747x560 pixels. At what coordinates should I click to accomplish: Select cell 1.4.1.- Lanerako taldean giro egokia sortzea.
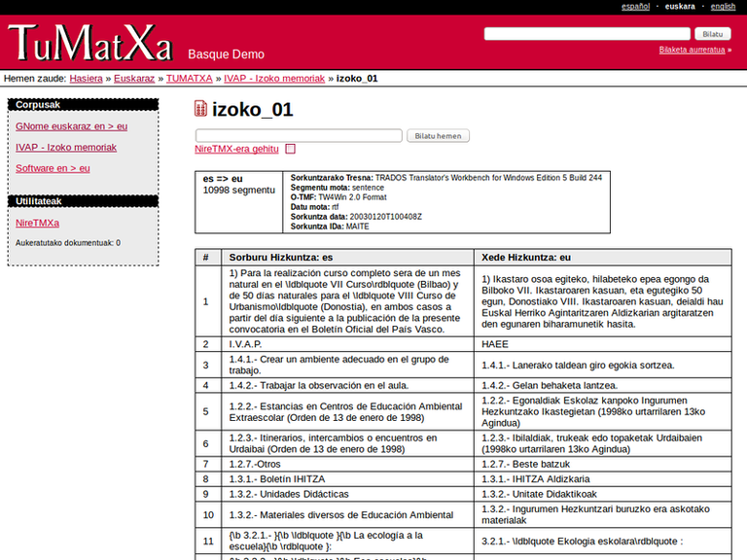click(603, 365)
